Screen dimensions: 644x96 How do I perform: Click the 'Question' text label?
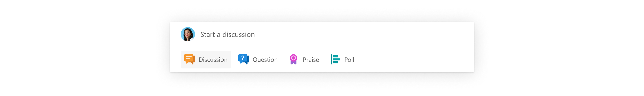(x=265, y=60)
